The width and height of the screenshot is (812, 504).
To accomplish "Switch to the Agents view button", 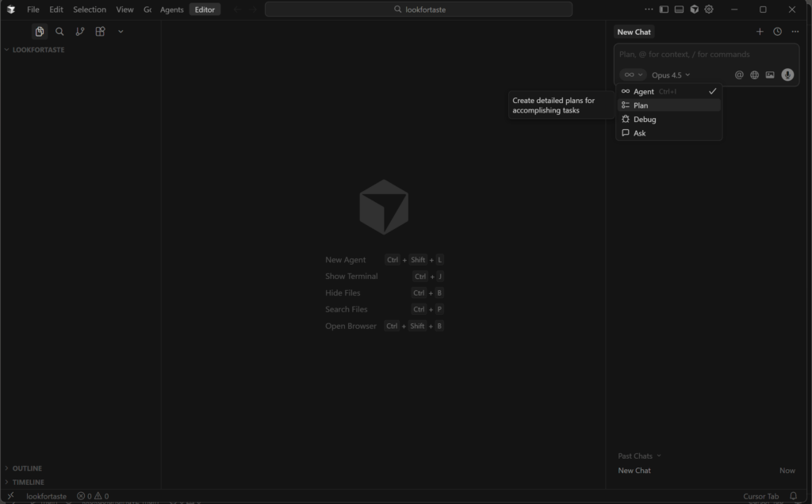I will pyautogui.click(x=171, y=10).
